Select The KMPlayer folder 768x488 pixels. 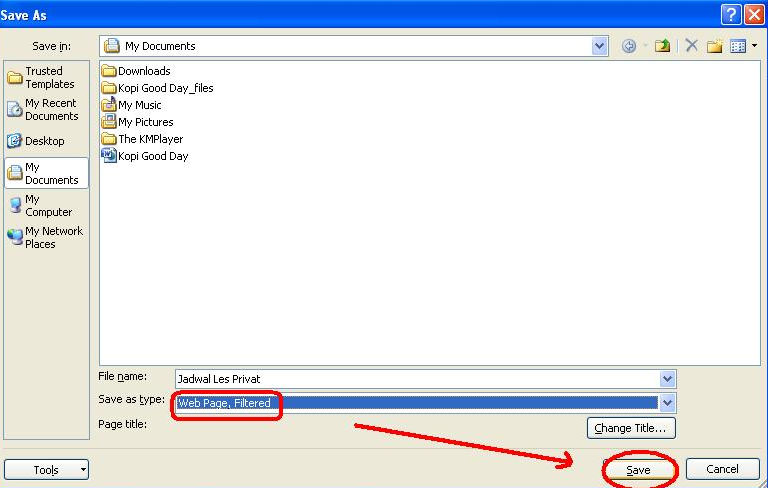click(142, 139)
